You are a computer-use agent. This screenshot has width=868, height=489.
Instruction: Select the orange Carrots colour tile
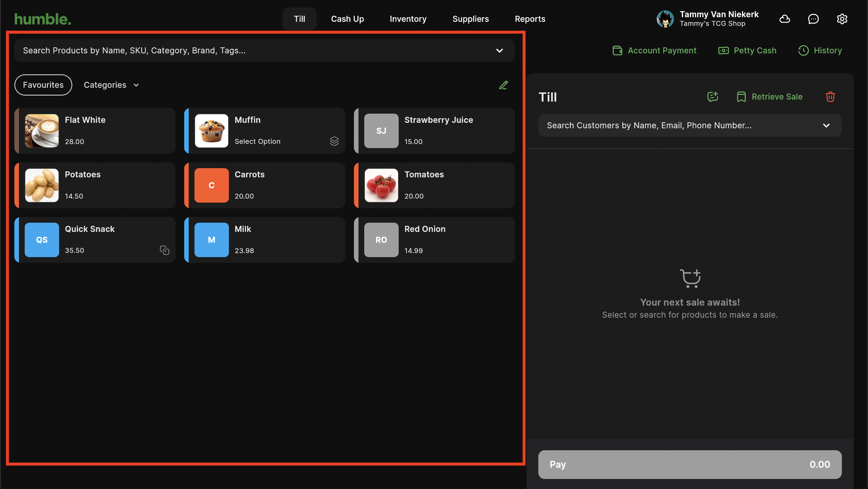211,185
